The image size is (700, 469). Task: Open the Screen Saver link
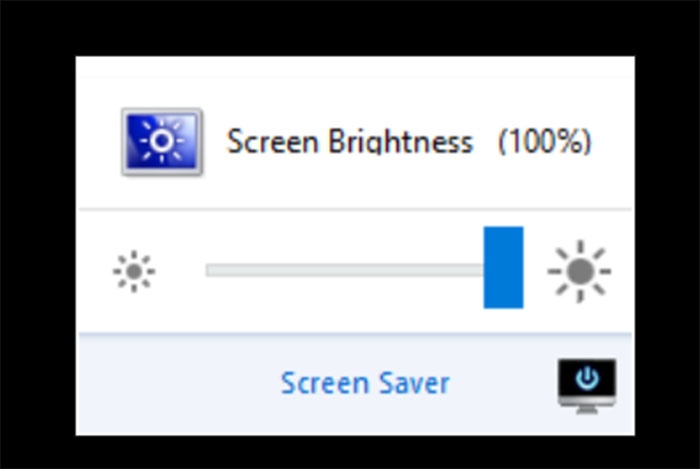pos(365,383)
